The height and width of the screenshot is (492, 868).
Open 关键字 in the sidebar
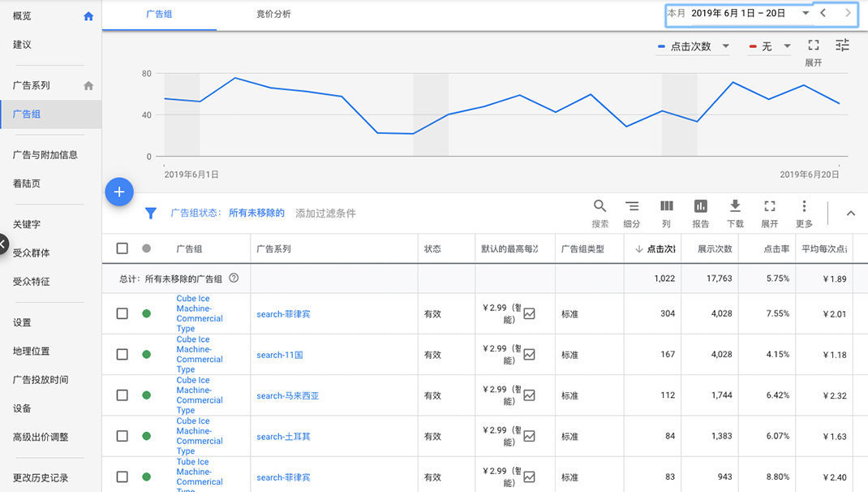(x=27, y=224)
